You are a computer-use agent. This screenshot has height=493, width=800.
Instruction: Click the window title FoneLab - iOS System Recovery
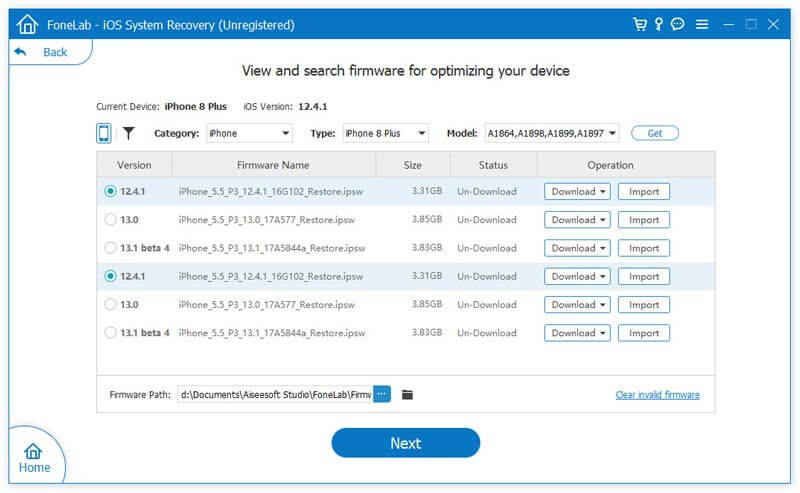[170, 24]
